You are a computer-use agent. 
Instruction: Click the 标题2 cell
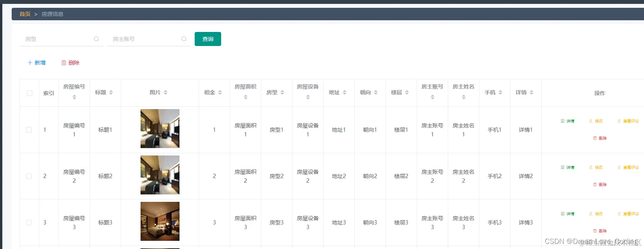(x=105, y=176)
